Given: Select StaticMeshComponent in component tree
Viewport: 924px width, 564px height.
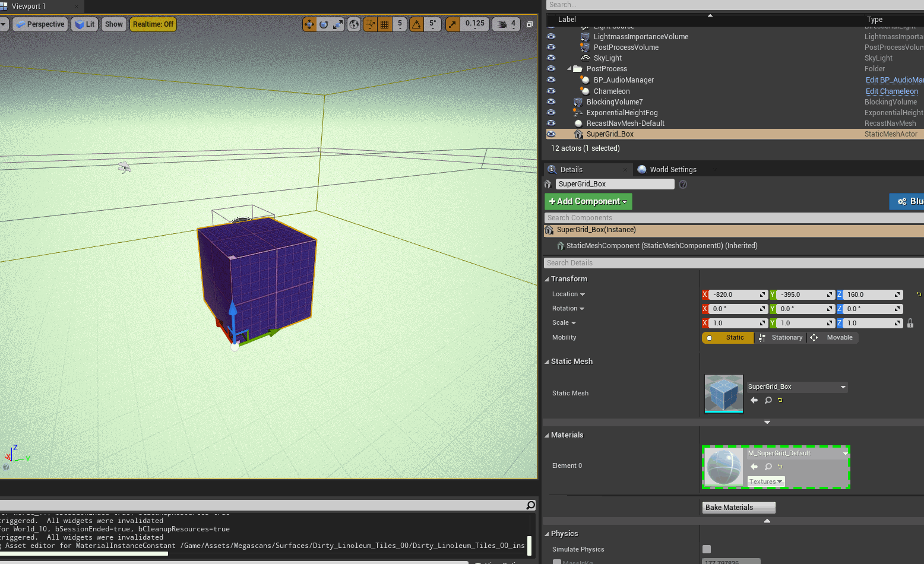Looking at the screenshot, I should (x=662, y=246).
